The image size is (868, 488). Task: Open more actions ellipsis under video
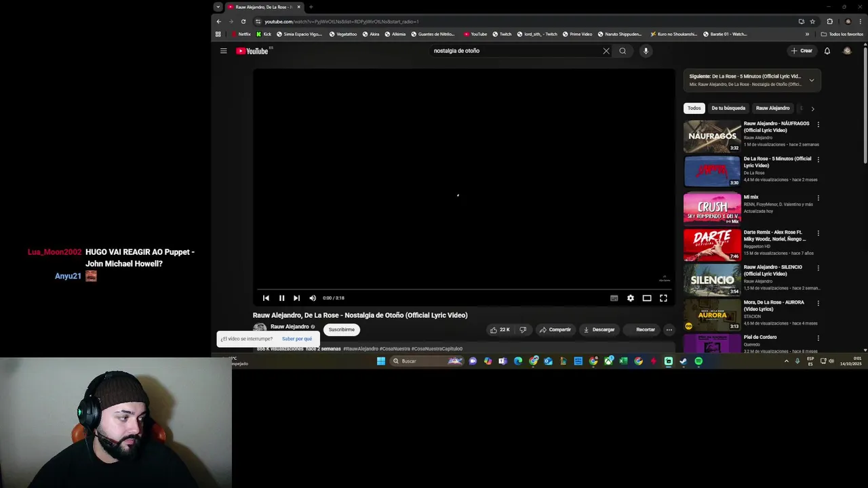[669, 330]
